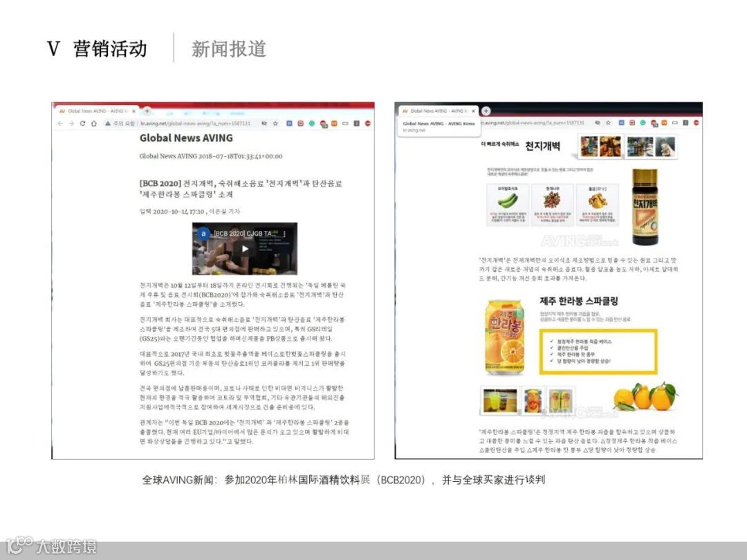Reload the page in left browser
The height and width of the screenshot is (560, 747).
[x=82, y=123]
